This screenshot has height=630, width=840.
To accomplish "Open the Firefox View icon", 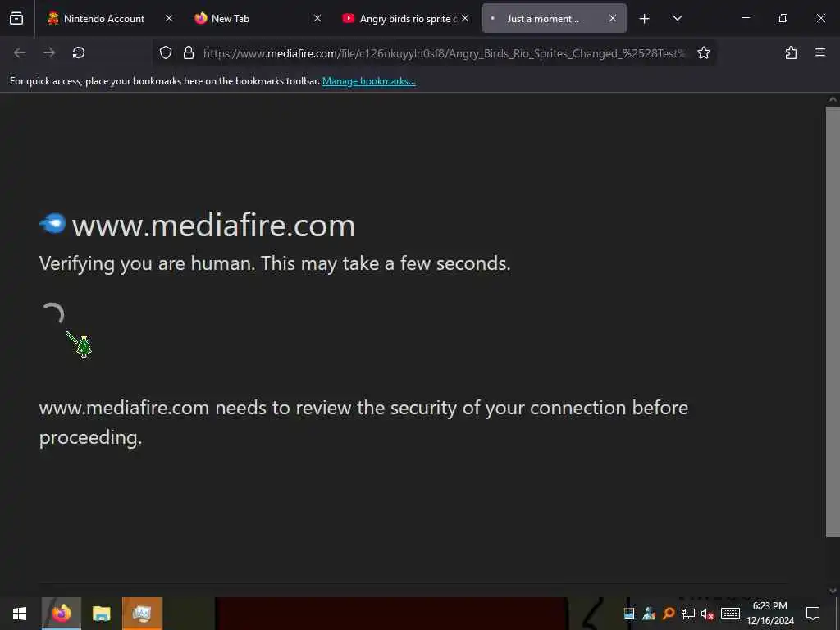I will tap(16, 19).
